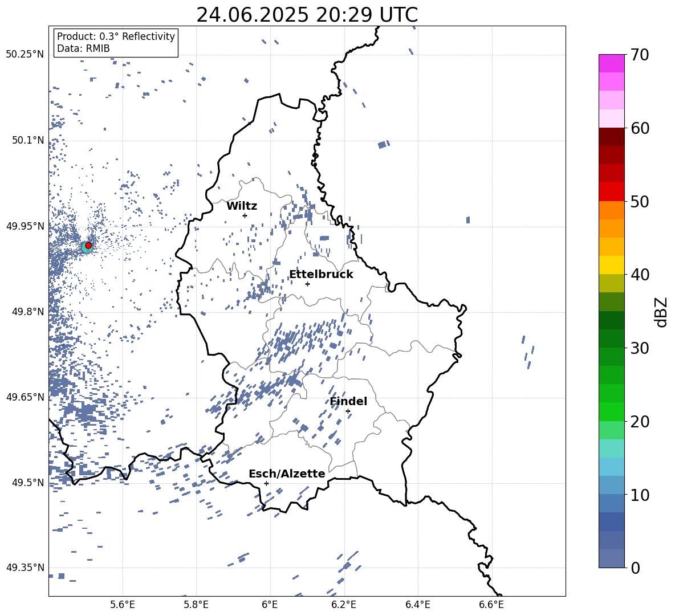Click the Findel station cross marker
This screenshot has height=616, width=675.
pyautogui.click(x=348, y=411)
